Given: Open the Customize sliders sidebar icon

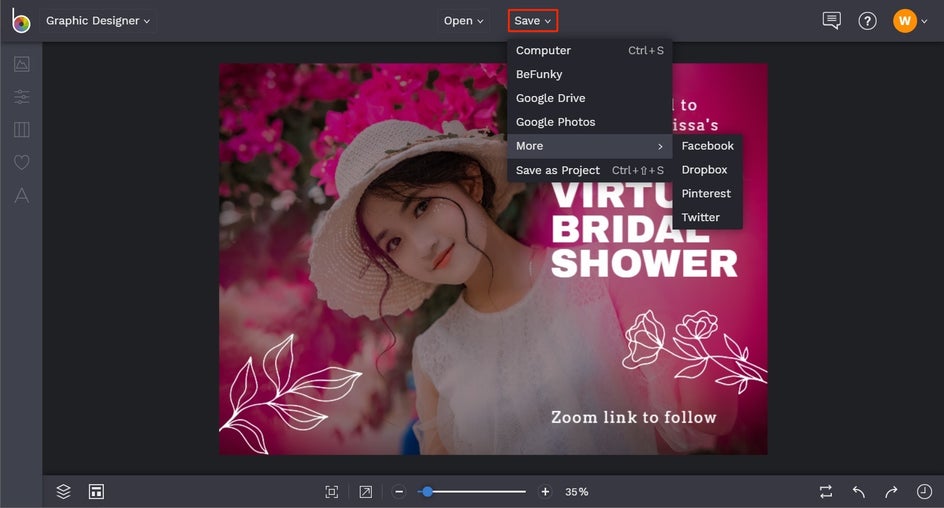Looking at the screenshot, I should [22, 96].
